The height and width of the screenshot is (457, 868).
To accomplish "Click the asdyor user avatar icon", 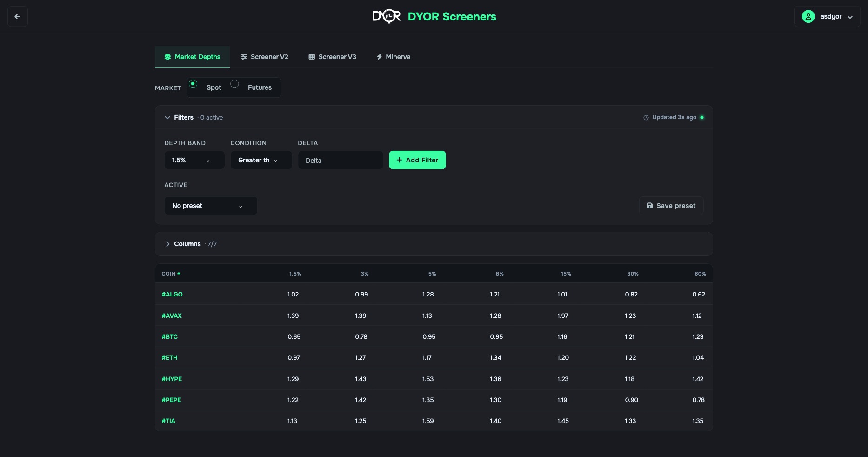I will [808, 17].
